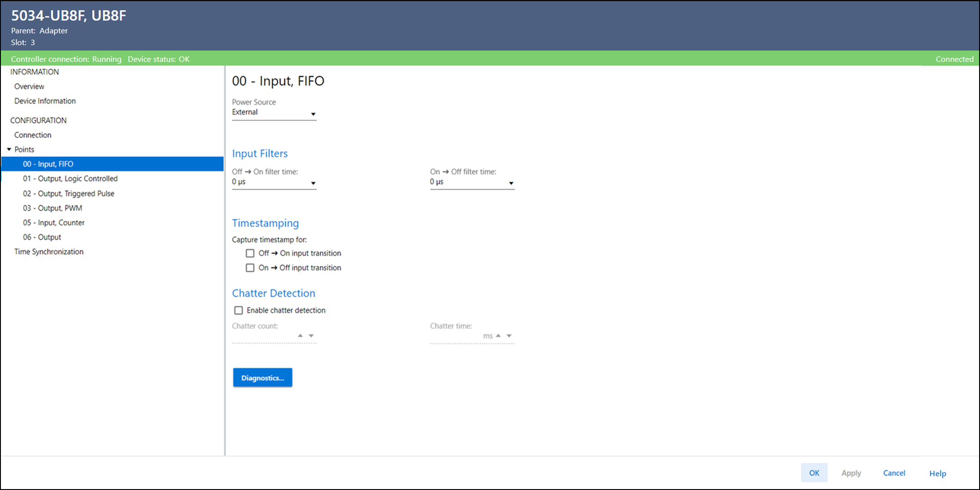The image size is (980, 490).
Task: Open On to Off filter time dropdown
Action: coord(511,183)
